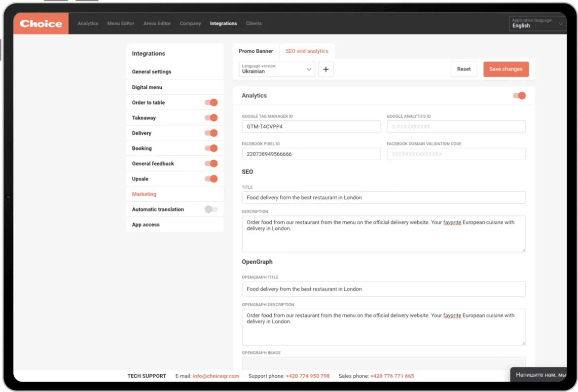Open App access in the sidebar
This screenshot has height=392, width=578.
(146, 225)
